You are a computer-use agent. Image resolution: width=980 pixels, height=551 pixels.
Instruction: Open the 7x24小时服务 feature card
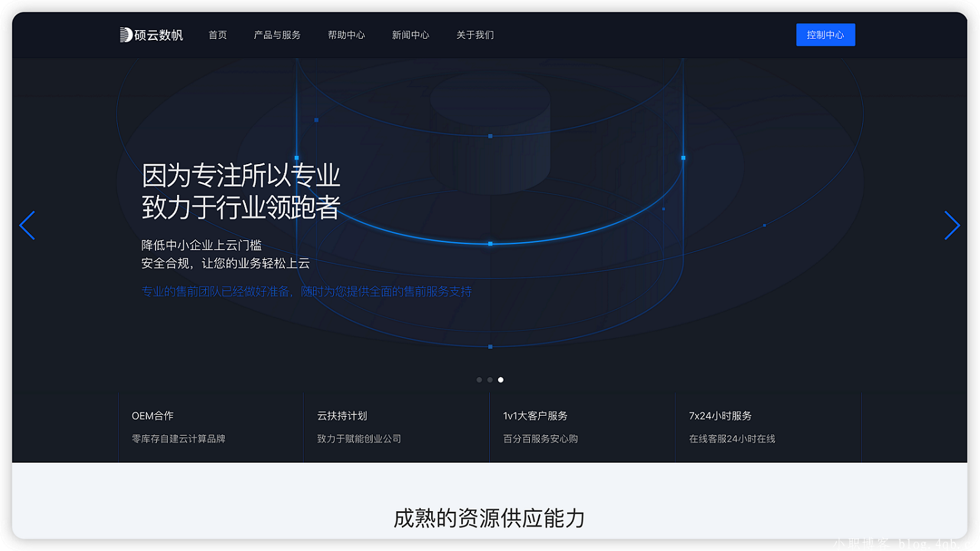click(x=768, y=427)
